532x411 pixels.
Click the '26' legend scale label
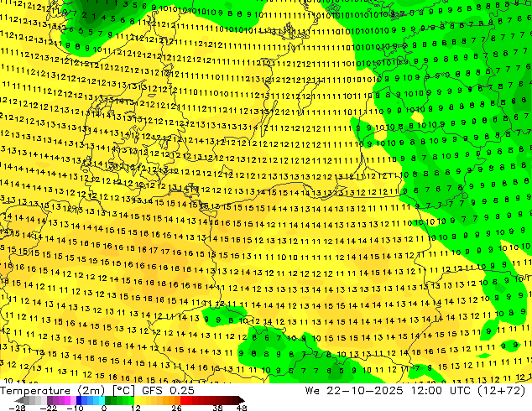click(x=176, y=408)
